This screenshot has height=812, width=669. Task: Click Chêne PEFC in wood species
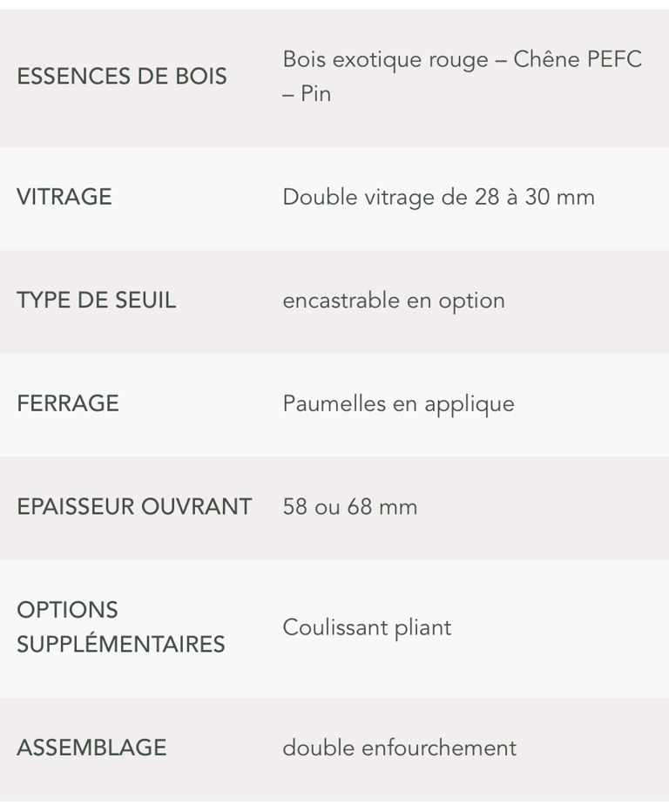tap(578, 59)
